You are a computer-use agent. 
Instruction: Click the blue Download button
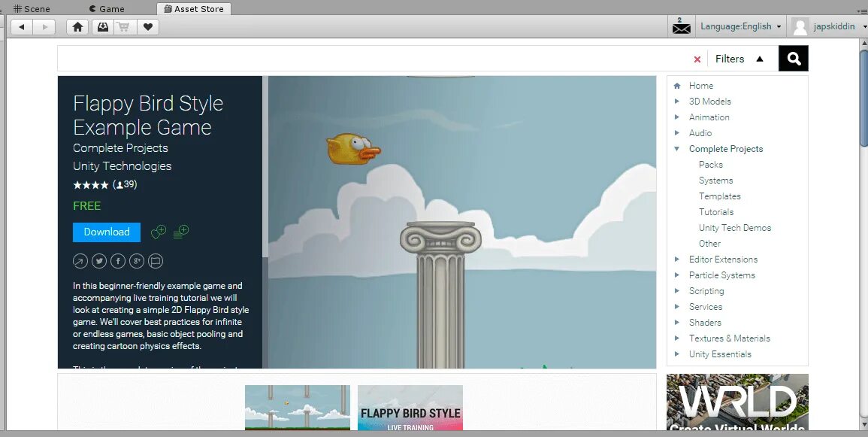pos(107,232)
